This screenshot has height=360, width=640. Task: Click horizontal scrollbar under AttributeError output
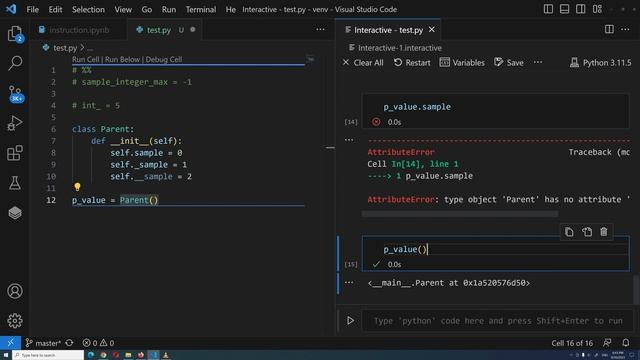point(460,214)
